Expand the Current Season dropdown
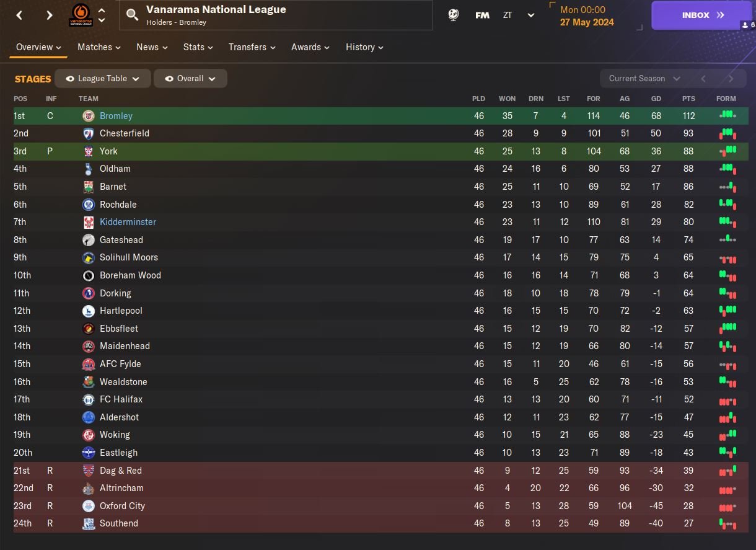The height and width of the screenshot is (550, 756). tap(644, 79)
